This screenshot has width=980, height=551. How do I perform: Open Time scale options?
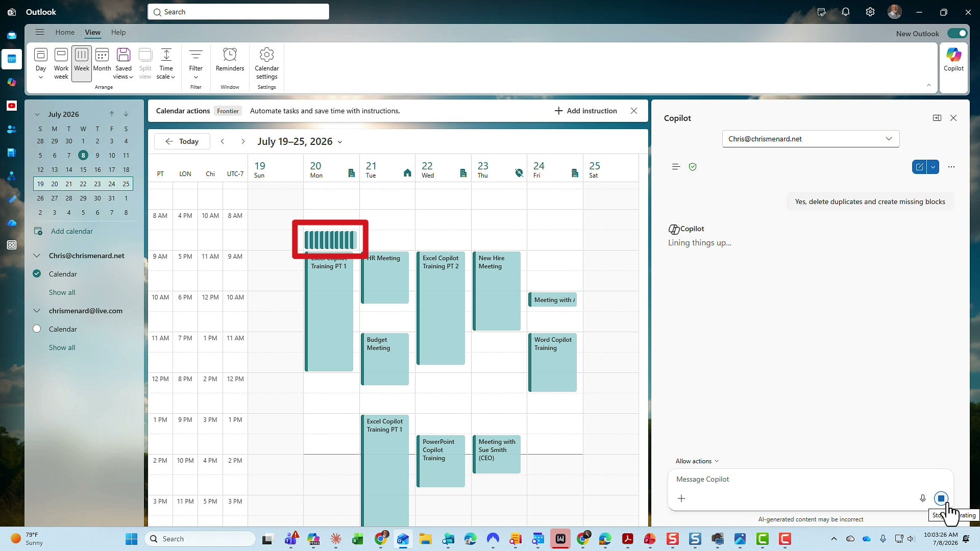pos(166,63)
